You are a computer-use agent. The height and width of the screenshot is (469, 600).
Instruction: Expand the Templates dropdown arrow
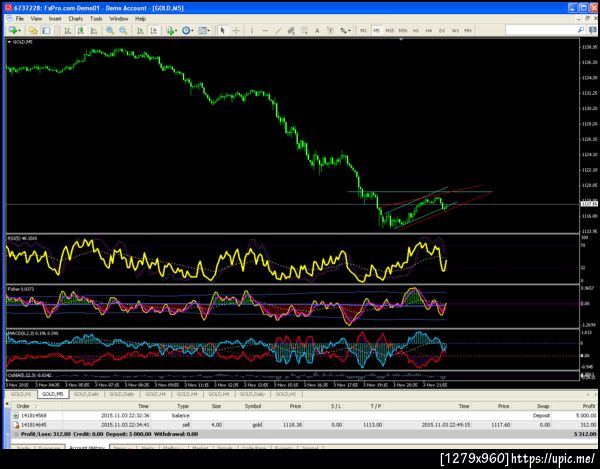pos(209,31)
